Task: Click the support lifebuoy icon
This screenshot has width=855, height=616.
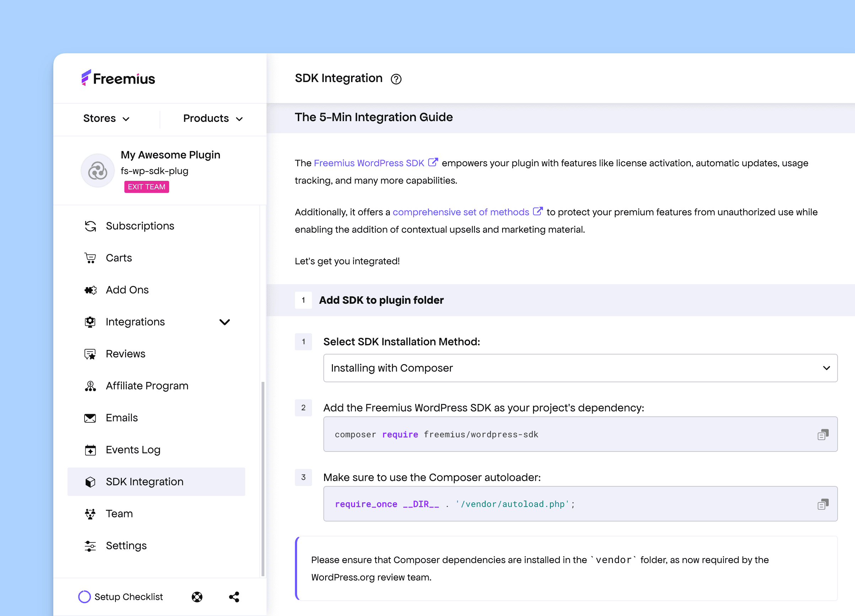Action: (x=197, y=597)
